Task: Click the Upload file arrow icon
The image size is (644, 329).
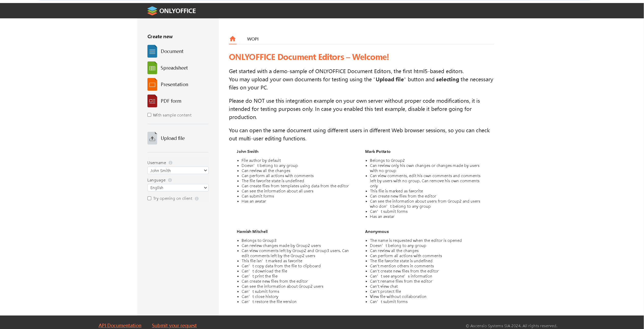Action: click(x=152, y=138)
